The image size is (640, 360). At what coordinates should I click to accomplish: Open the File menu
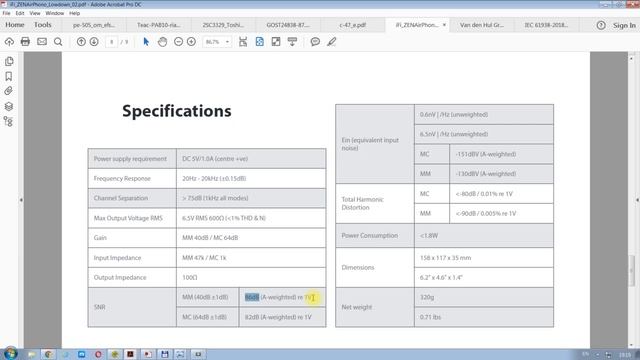(7, 13)
